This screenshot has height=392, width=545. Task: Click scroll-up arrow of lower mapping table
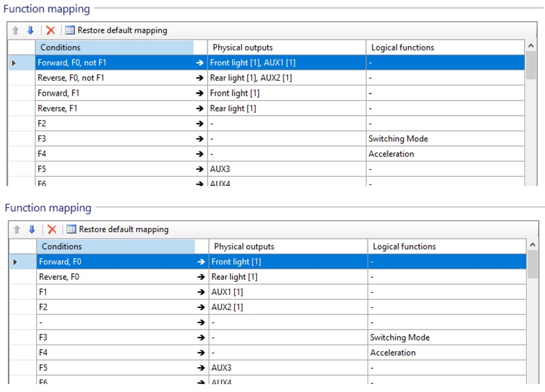pos(532,245)
